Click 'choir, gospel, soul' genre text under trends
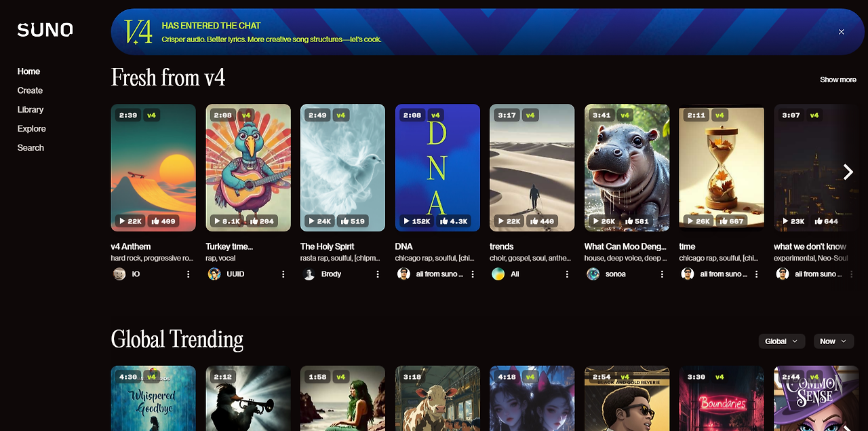The height and width of the screenshot is (431, 868). [529, 259]
